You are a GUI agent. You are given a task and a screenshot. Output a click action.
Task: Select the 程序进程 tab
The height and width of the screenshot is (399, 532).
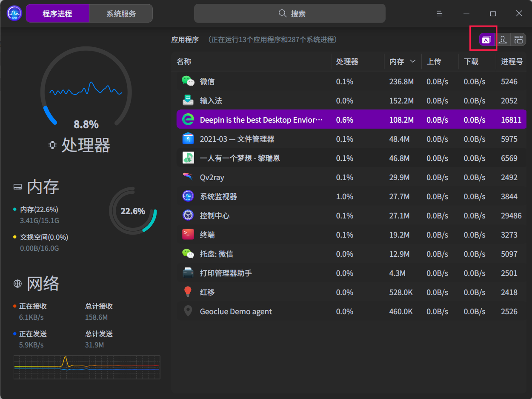(57, 14)
